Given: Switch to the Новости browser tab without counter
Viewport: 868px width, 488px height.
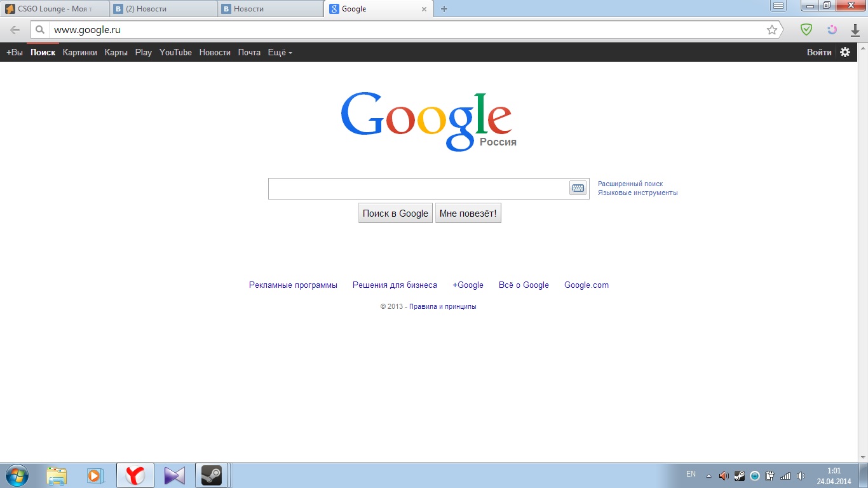Looking at the screenshot, I should pos(269,9).
